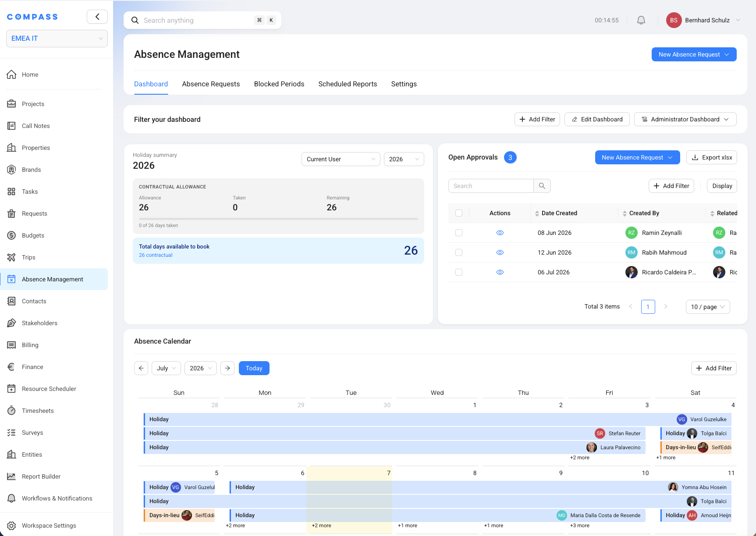The width and height of the screenshot is (756, 536).
Task: Click Export xlsx button
Action: pyautogui.click(x=711, y=157)
